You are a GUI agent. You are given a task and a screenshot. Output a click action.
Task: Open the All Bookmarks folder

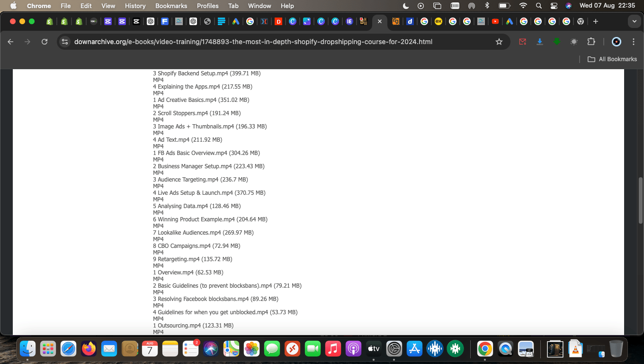tap(612, 59)
